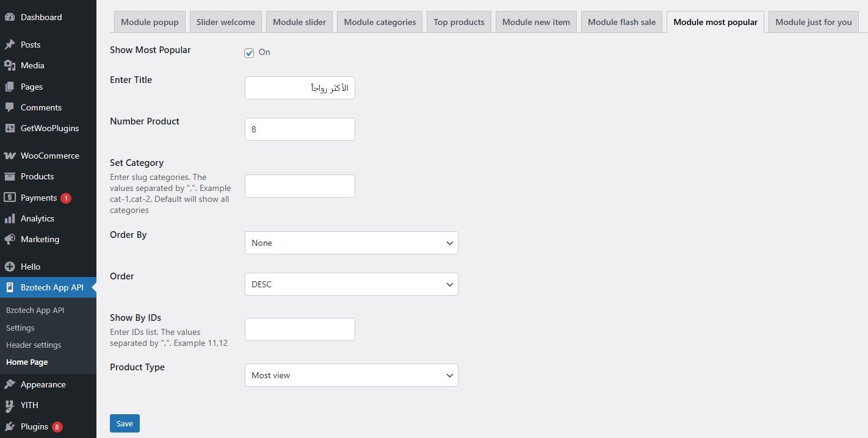Image resolution: width=868 pixels, height=438 pixels.
Task: Click the Appearance brush icon
Action: click(x=10, y=384)
